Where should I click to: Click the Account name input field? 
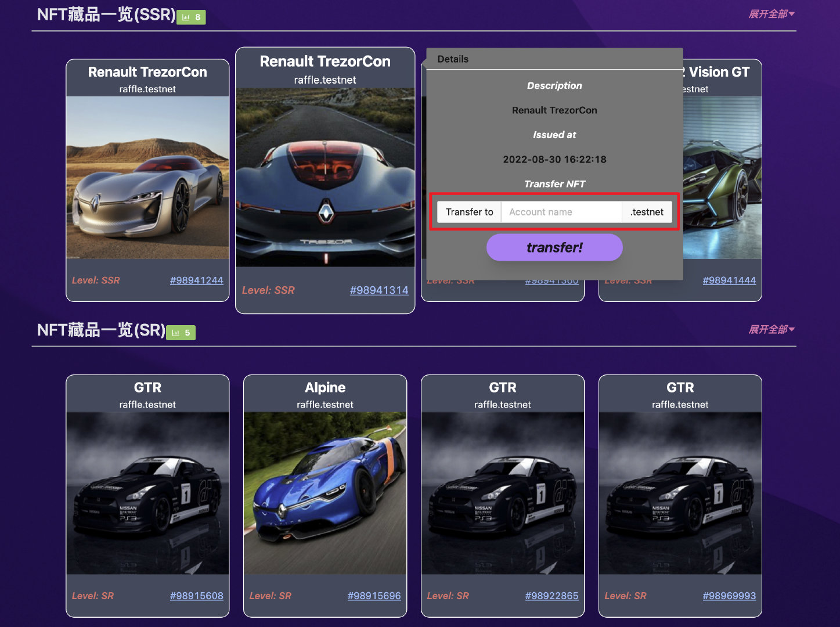(561, 212)
